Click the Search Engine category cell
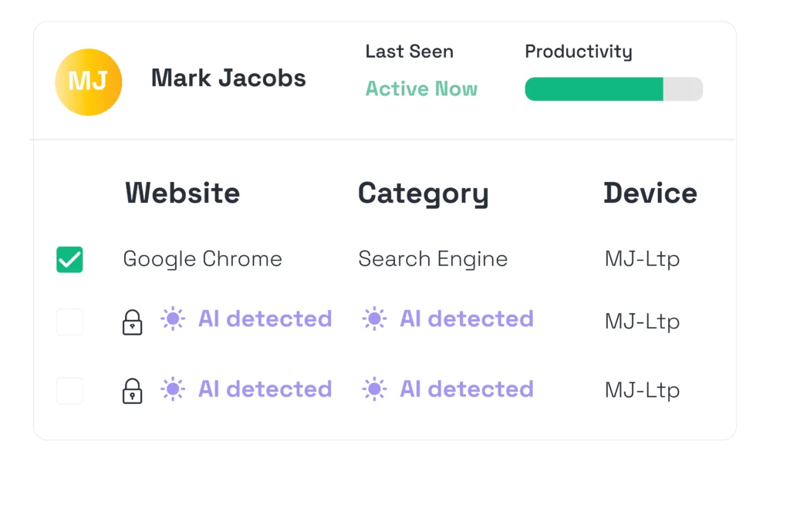The width and height of the screenshot is (790, 532). click(433, 259)
